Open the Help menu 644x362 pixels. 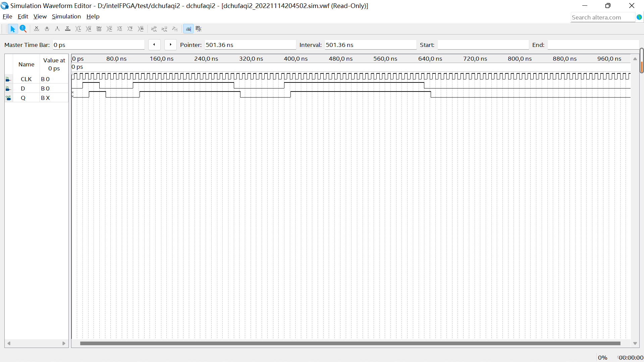pyautogui.click(x=93, y=16)
